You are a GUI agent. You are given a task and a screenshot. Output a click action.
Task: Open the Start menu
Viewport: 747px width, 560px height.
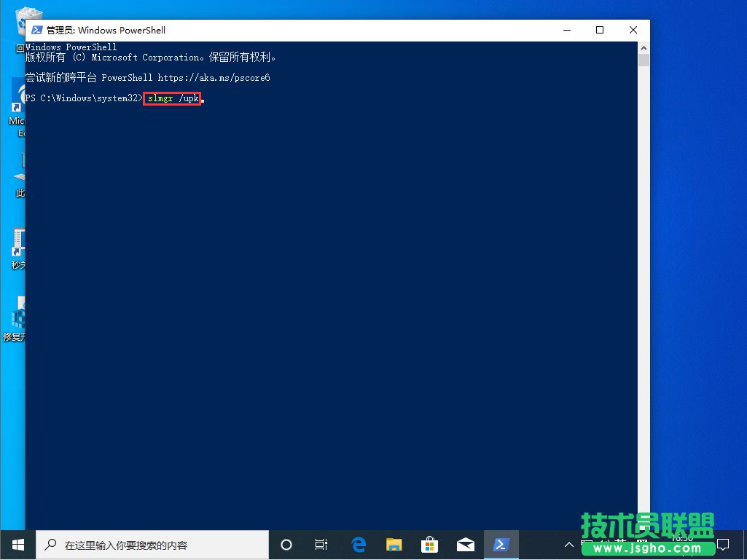click(17, 544)
